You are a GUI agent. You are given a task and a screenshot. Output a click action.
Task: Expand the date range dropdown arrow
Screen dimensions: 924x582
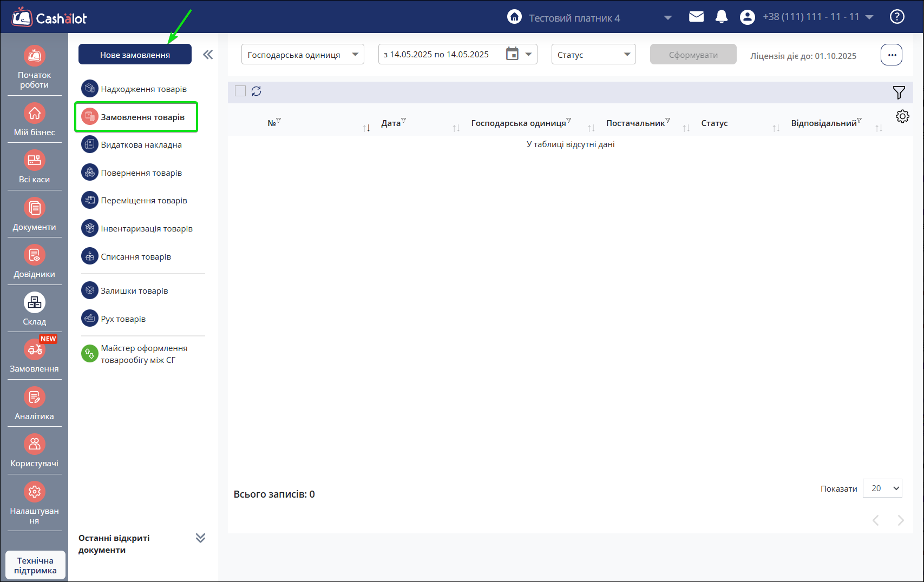529,54
